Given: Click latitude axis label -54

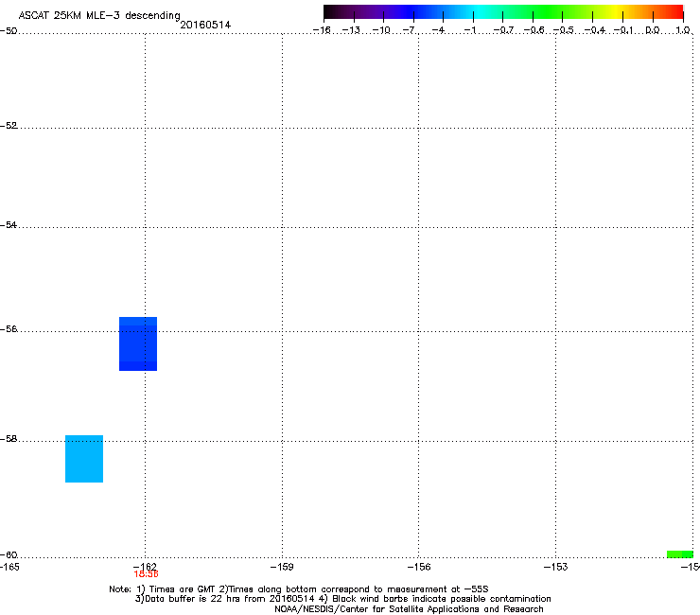Looking at the screenshot, I should click(9, 224).
